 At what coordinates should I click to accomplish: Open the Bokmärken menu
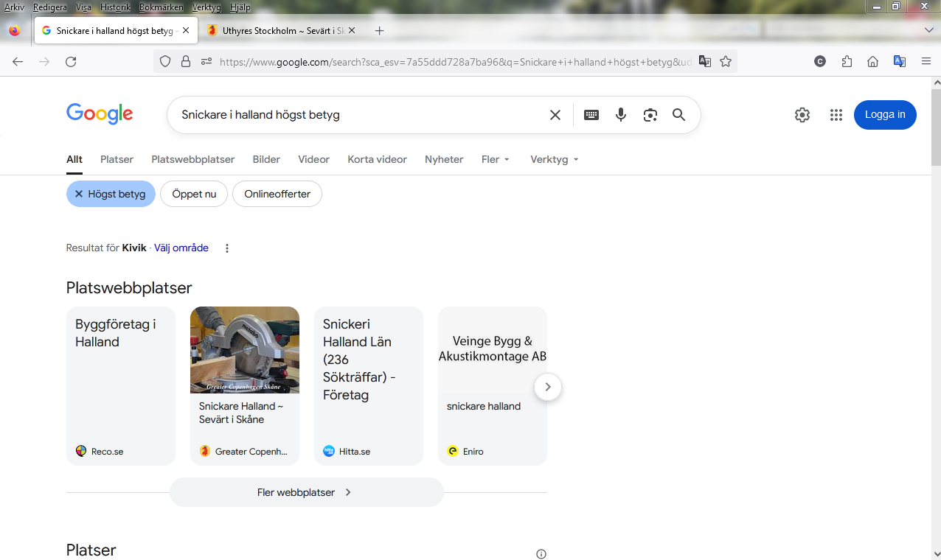[161, 7]
